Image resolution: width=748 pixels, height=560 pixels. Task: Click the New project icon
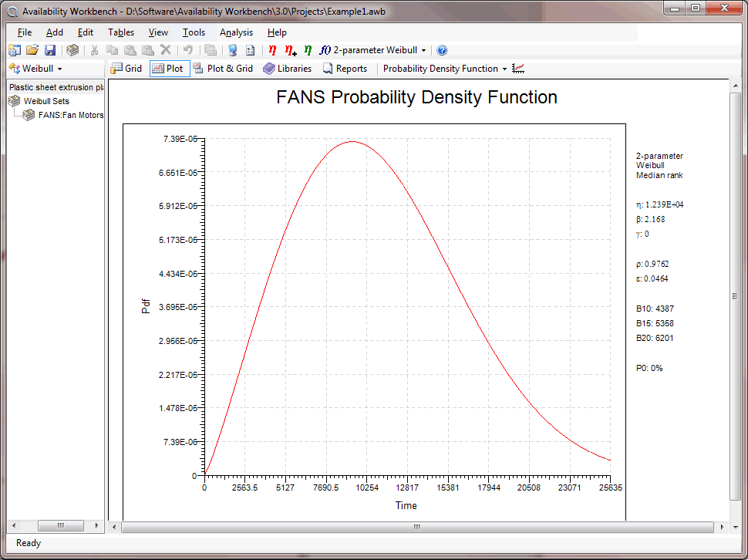point(15,50)
